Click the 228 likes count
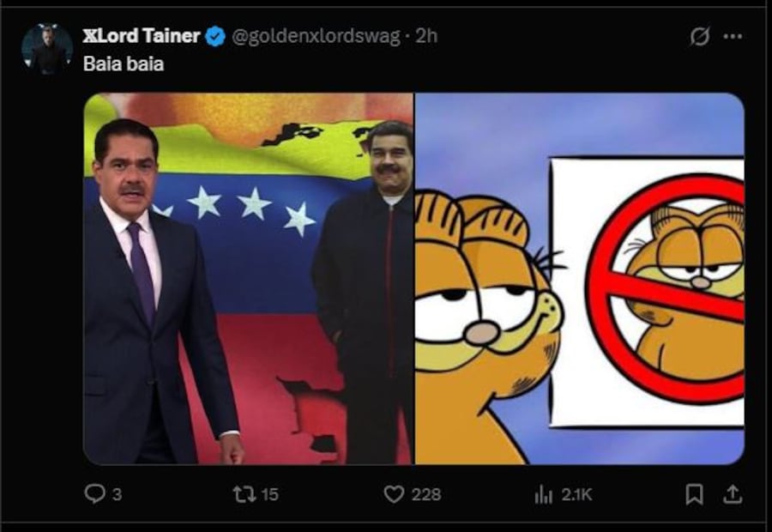The width and height of the screenshot is (772, 532). [x=425, y=494]
